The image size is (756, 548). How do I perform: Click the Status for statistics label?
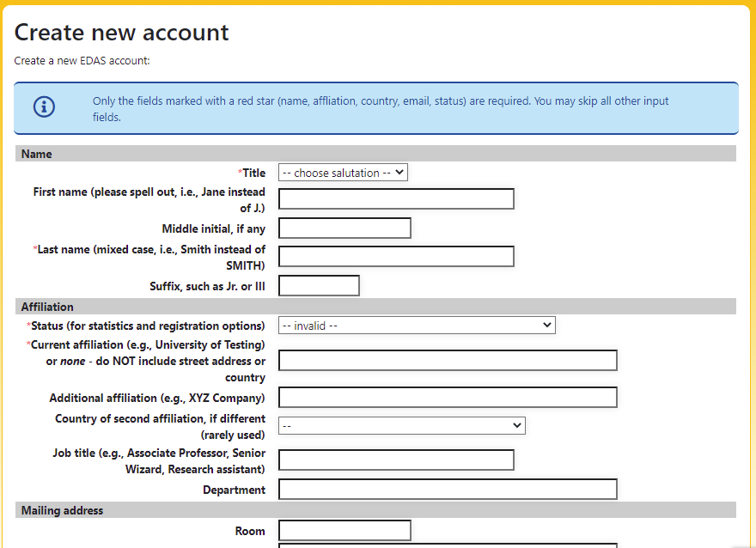pyautogui.click(x=145, y=326)
